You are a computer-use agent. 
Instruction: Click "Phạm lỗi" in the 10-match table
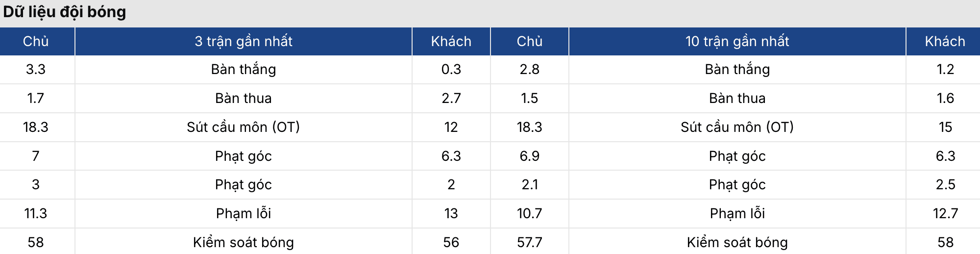pos(737,213)
